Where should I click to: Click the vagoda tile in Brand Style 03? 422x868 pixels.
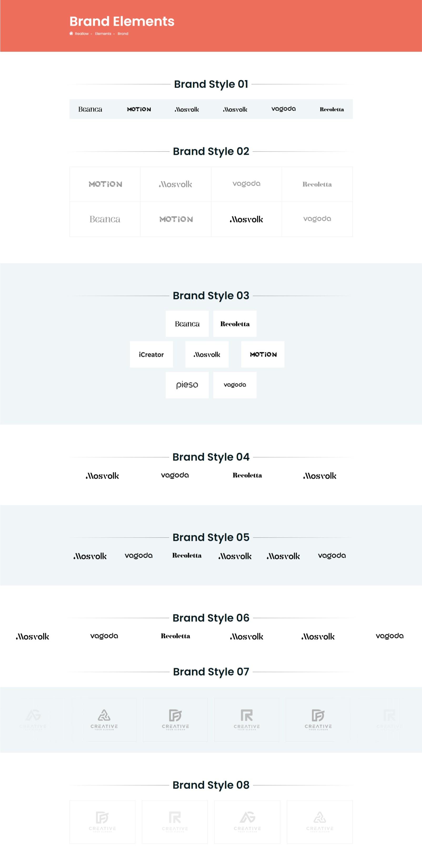(x=235, y=385)
